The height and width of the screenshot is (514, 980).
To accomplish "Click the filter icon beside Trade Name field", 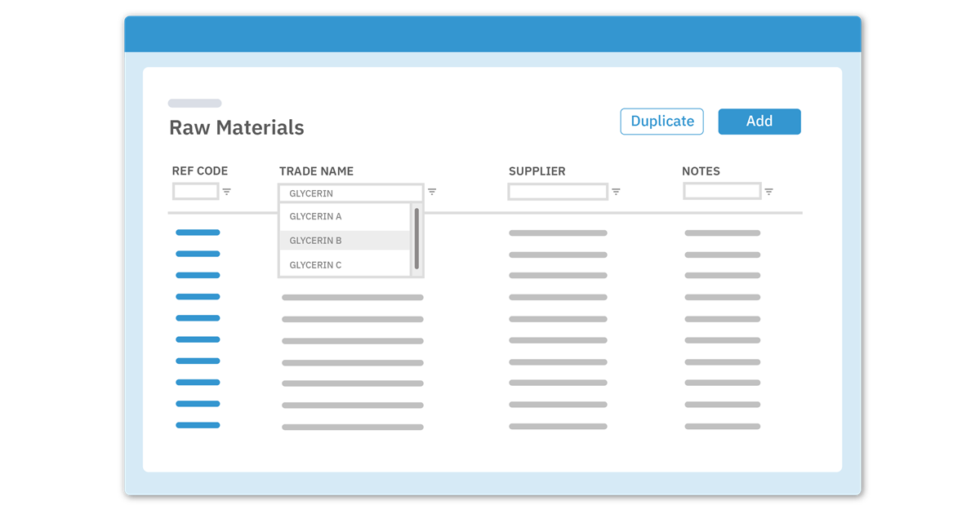I will (432, 192).
